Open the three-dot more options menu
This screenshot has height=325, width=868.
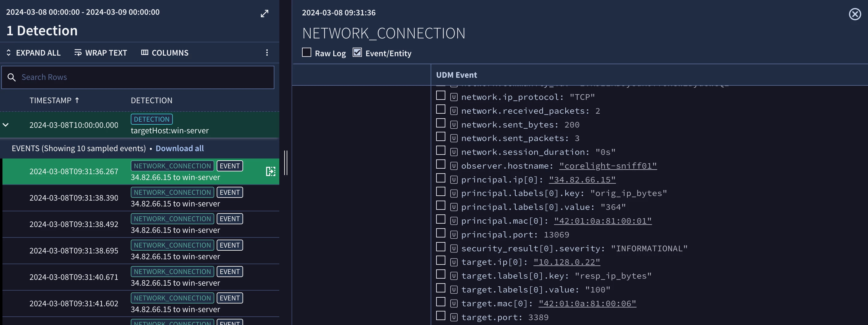(x=267, y=53)
